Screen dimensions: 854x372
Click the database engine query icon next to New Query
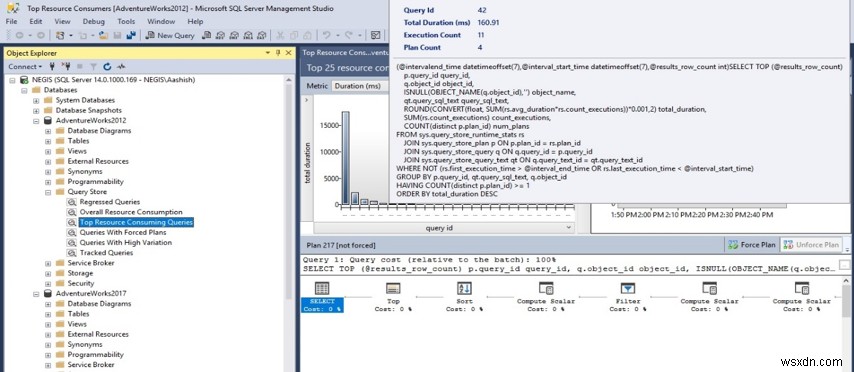click(x=206, y=35)
